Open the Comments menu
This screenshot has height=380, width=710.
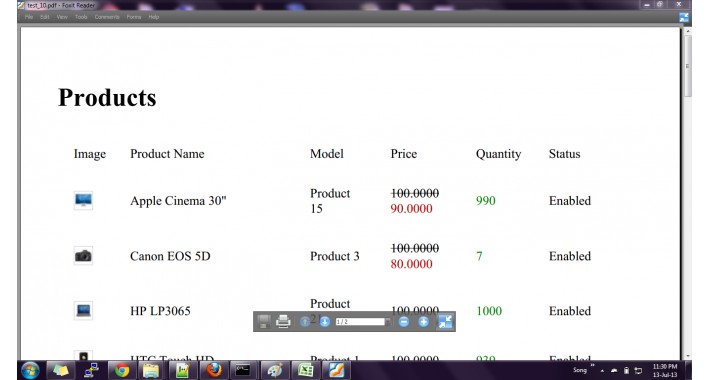pos(107,17)
